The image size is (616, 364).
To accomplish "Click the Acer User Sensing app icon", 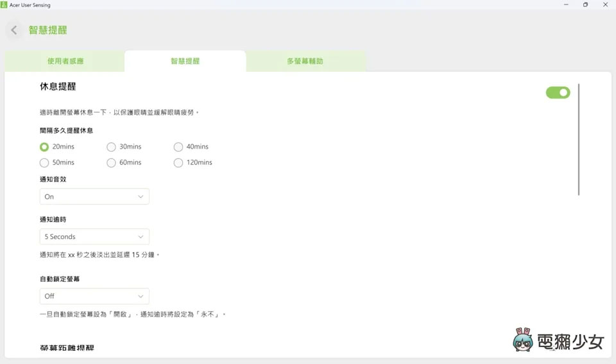I will pyautogui.click(x=4, y=5).
